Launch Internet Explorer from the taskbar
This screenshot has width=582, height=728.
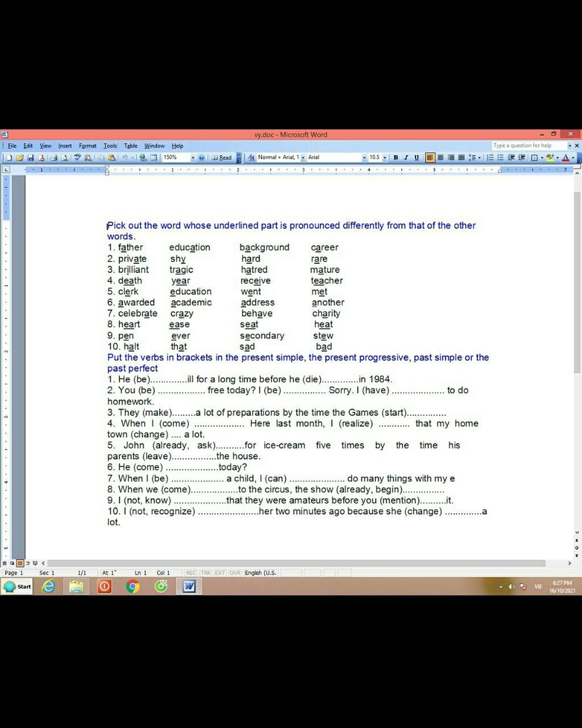(x=49, y=586)
